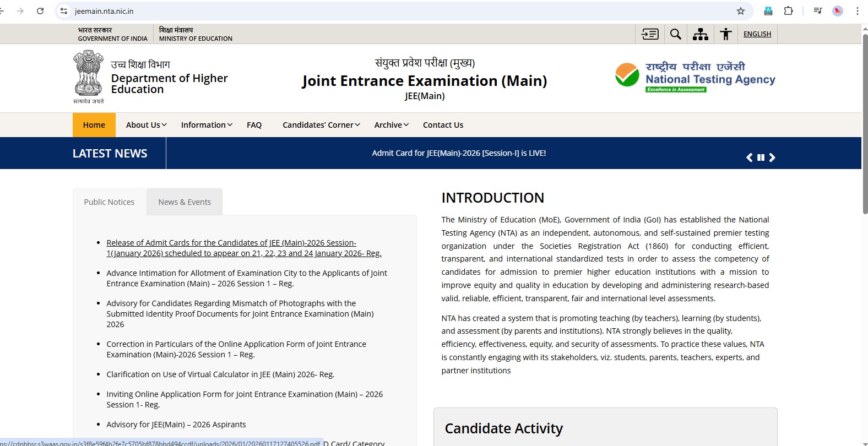
Task: Open accessibility options icon
Action: click(726, 34)
